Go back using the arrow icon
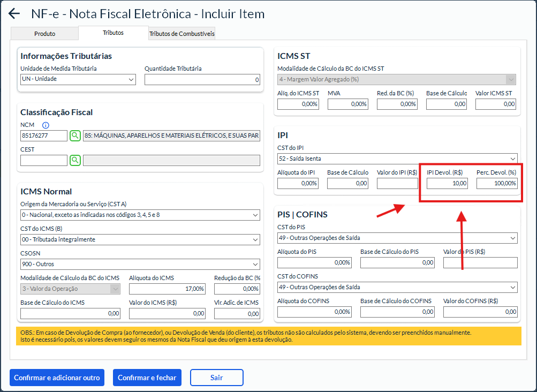This screenshot has width=537, height=392. tap(14, 14)
